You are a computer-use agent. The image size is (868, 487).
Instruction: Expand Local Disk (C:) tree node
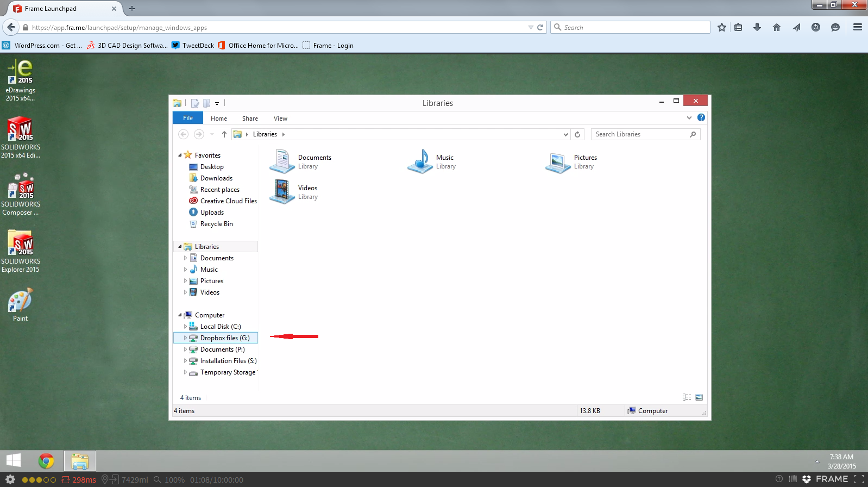185,327
